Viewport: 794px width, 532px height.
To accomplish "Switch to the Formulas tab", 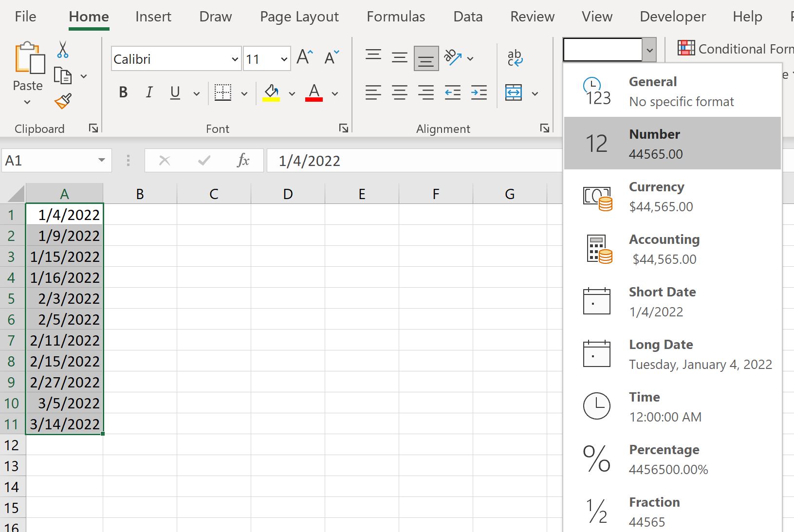I will pos(395,16).
